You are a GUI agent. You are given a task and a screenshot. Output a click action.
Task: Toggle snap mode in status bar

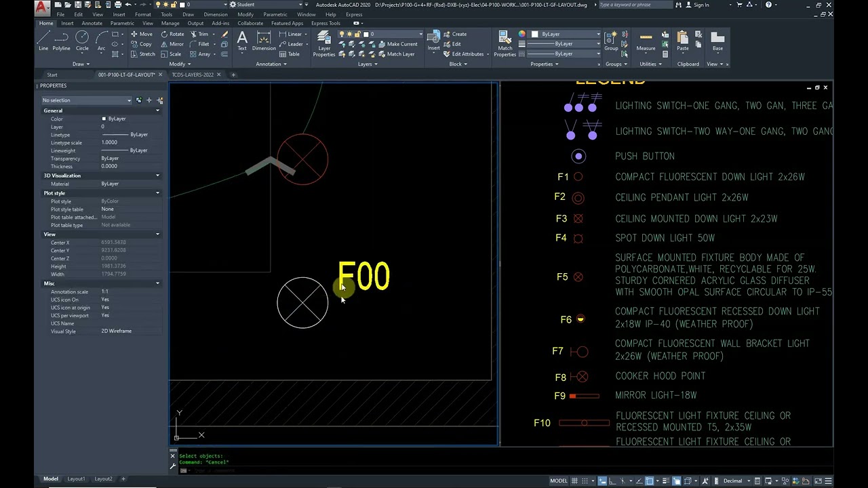(585, 481)
